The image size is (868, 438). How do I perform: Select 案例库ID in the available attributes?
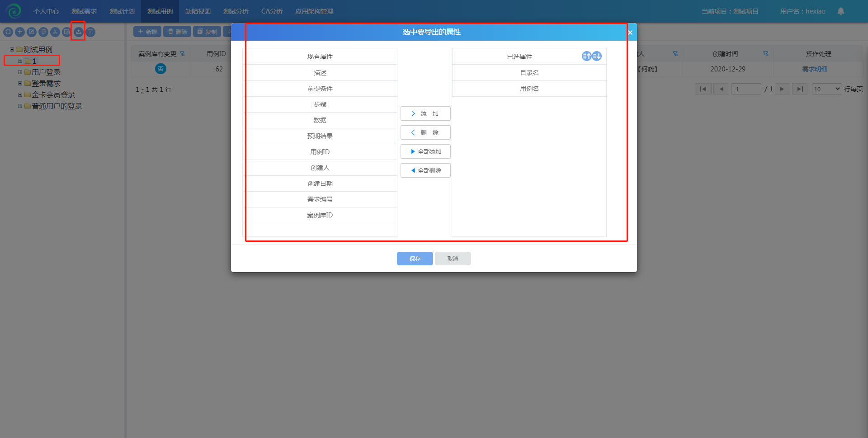(x=320, y=215)
